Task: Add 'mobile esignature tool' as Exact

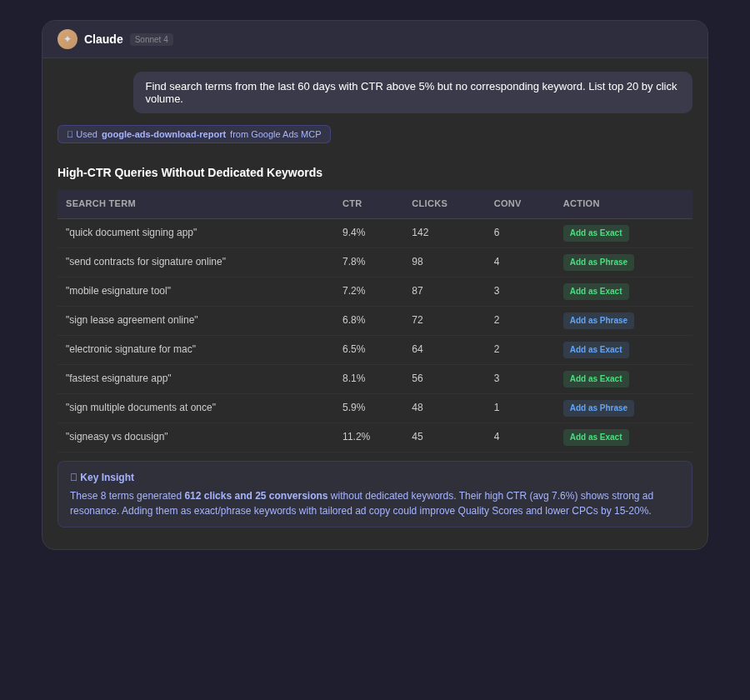Action: point(595,292)
